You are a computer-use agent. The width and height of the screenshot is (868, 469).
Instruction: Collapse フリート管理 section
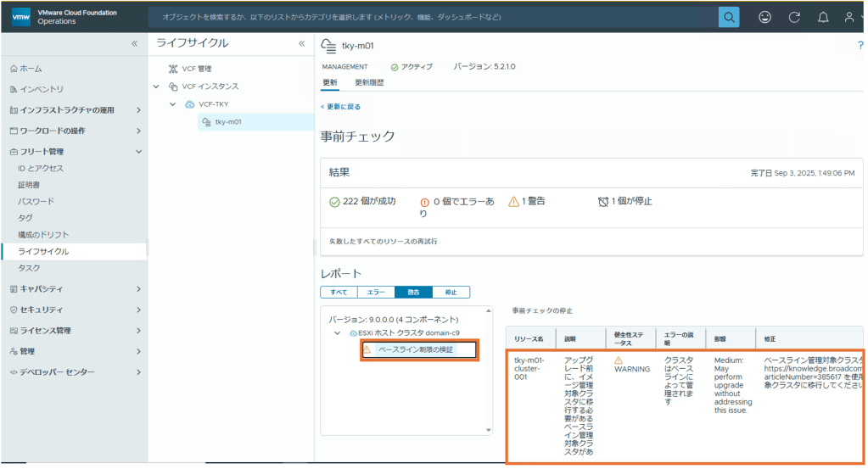[x=138, y=152]
